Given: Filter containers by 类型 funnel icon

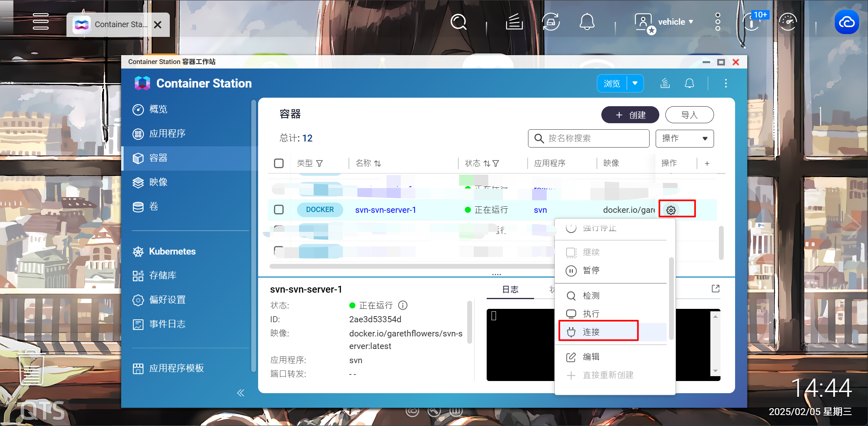Looking at the screenshot, I should [x=320, y=163].
